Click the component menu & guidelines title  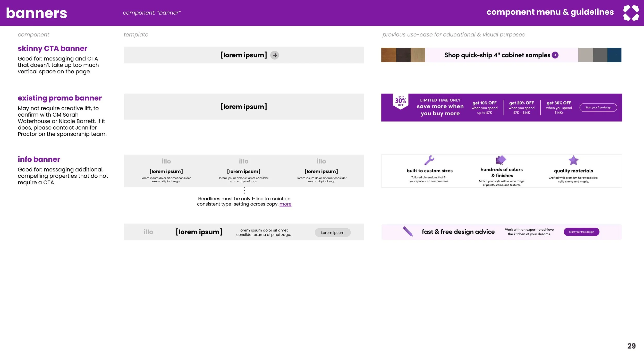550,12
